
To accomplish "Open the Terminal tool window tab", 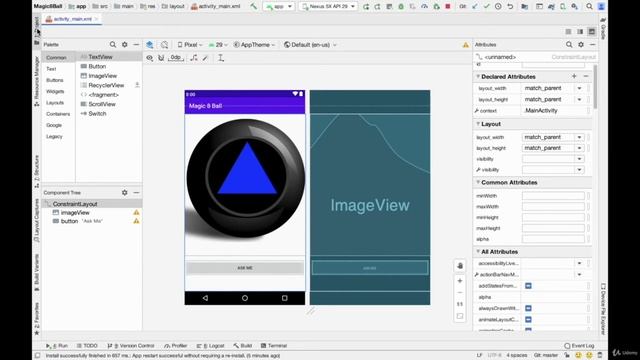I will pyautogui.click(x=273, y=346).
